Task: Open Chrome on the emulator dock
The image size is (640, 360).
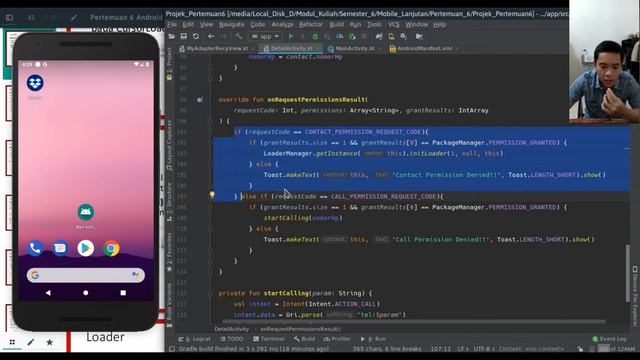Action: click(x=111, y=248)
